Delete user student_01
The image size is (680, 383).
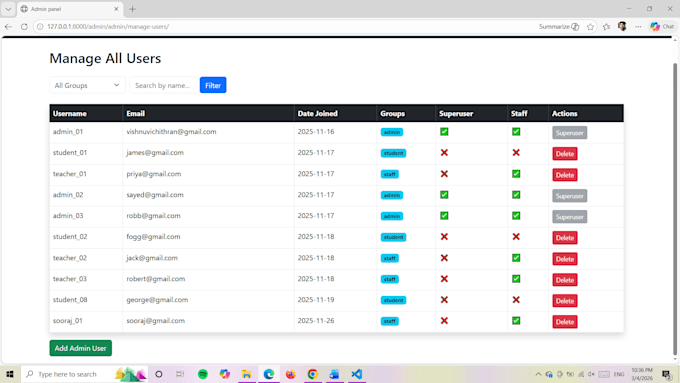coord(565,154)
